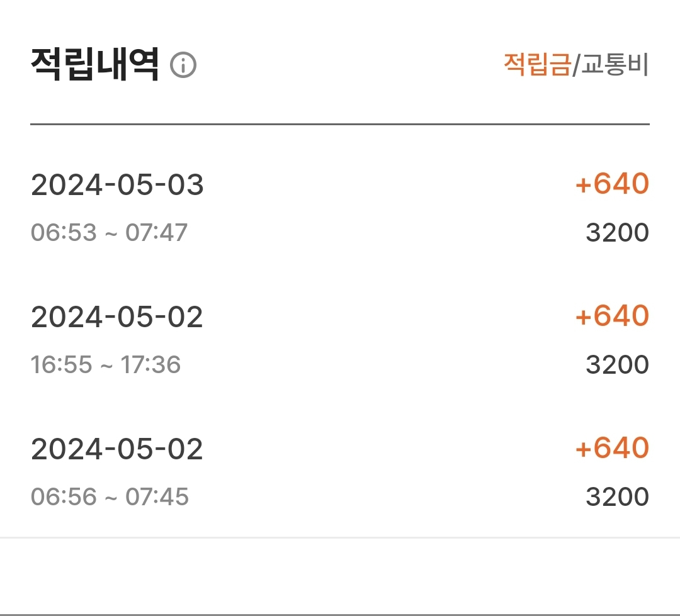Click the 06:53 ~ 07:47 time range
This screenshot has width=680, height=616.
(x=109, y=233)
